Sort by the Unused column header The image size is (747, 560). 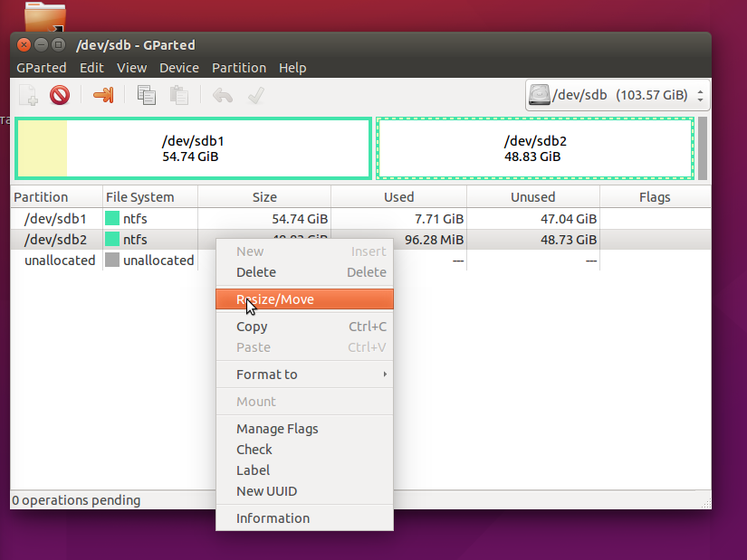532,196
